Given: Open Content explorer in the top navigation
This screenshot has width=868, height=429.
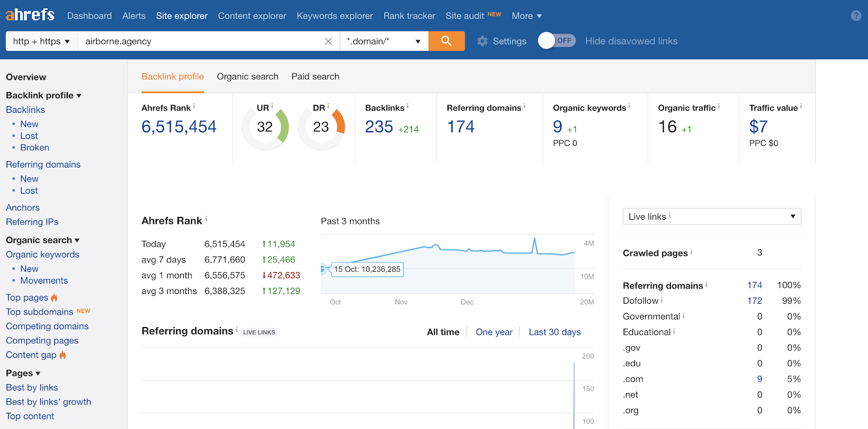Looking at the screenshot, I should (252, 16).
